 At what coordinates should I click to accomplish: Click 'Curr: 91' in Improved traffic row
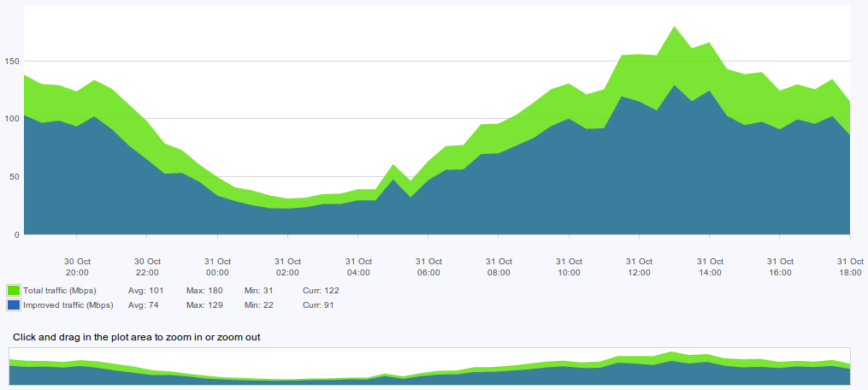pos(319,305)
